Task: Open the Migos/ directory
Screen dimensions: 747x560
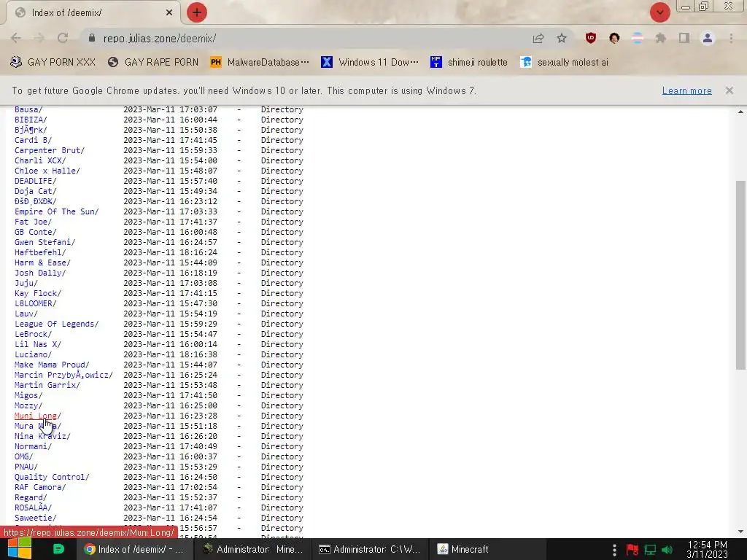Action: click(28, 395)
